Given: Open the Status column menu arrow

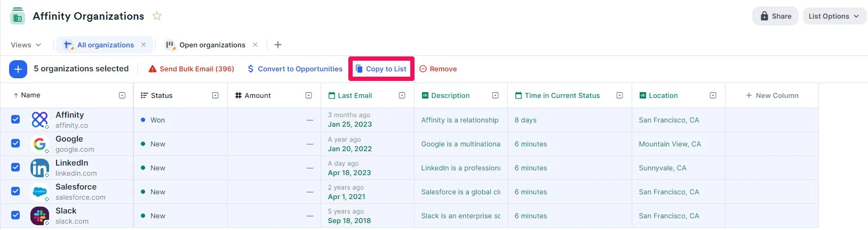Looking at the screenshot, I should [x=216, y=95].
